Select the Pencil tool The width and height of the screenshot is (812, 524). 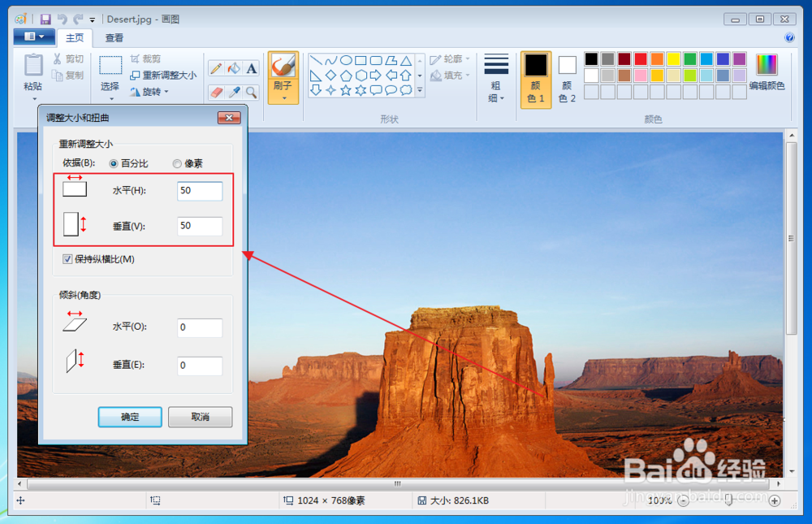tap(217, 68)
